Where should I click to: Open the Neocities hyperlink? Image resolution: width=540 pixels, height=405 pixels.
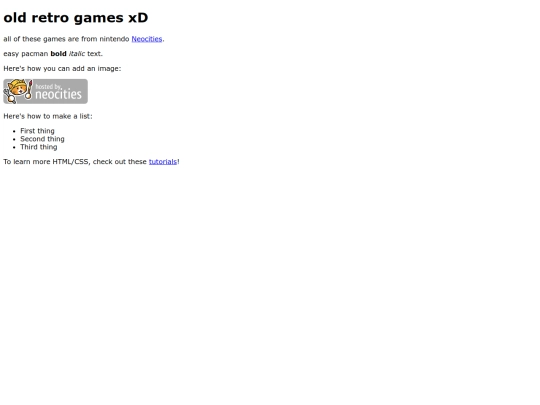click(147, 39)
